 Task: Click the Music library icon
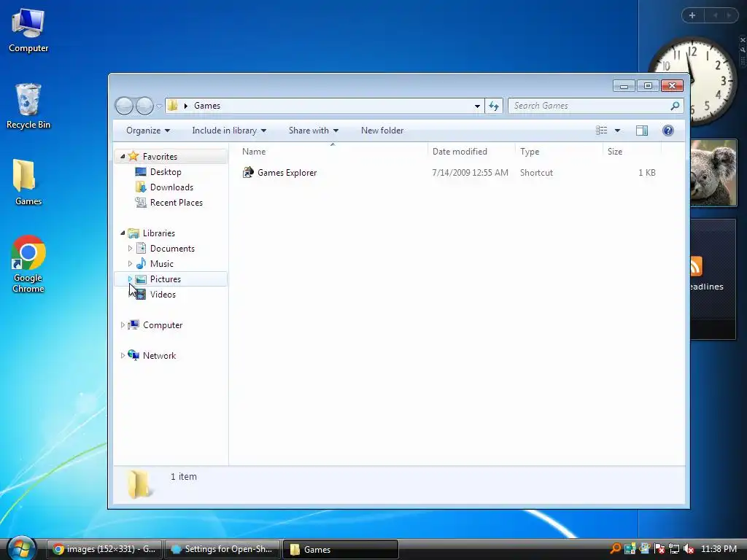coord(141,263)
